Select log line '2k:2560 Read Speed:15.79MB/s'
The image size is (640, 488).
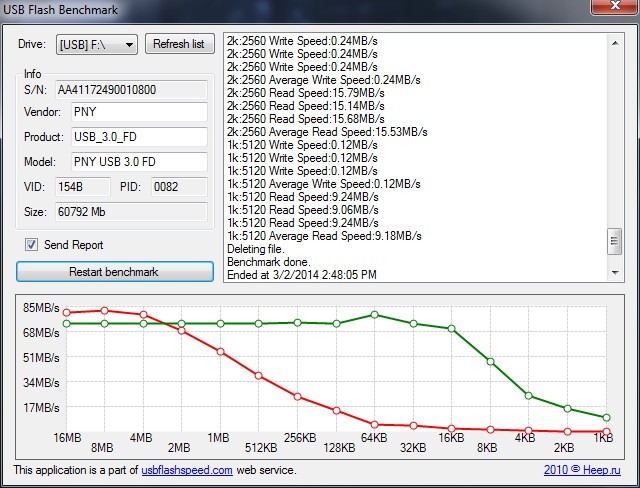[306, 93]
